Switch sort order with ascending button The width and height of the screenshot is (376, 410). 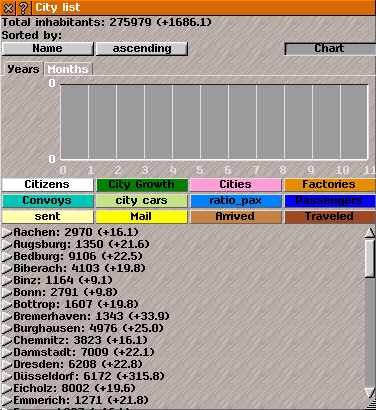142,49
